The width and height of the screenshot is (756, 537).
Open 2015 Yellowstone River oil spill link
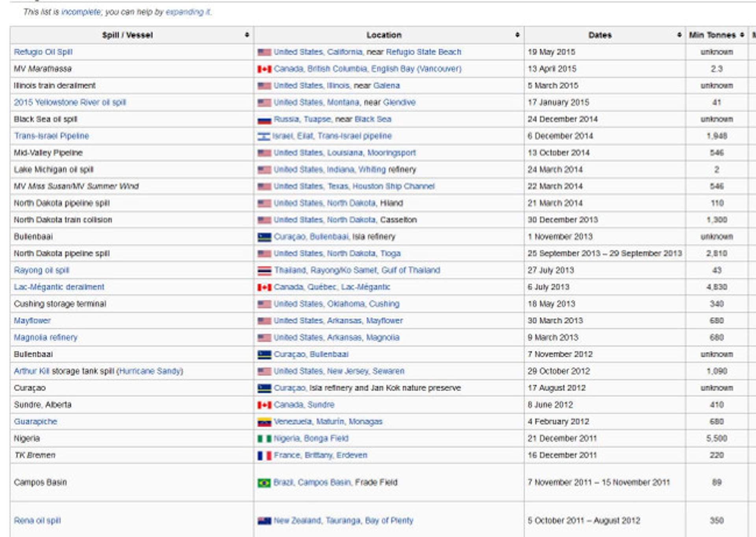70,102
